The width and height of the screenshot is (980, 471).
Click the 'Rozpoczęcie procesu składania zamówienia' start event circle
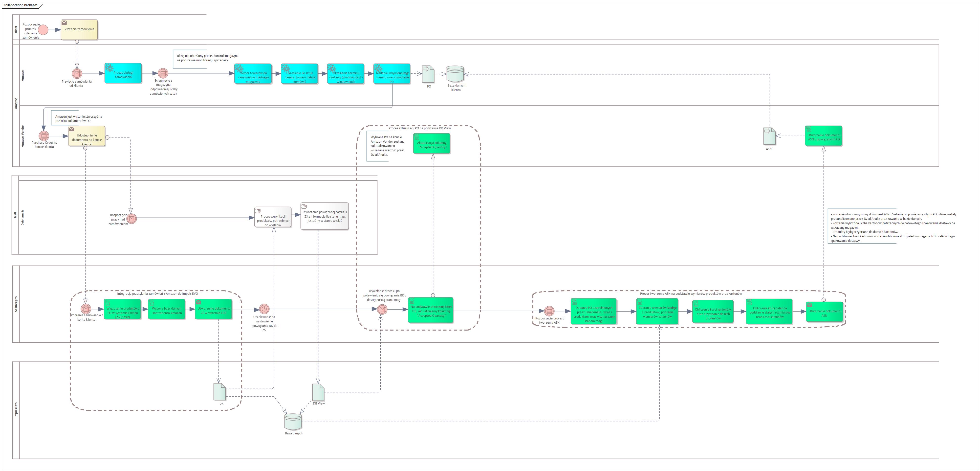click(43, 30)
